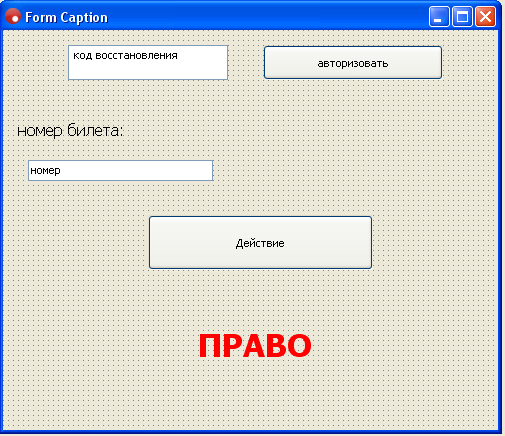Click the Form Caption title text
The image size is (505, 436).
(66, 17)
